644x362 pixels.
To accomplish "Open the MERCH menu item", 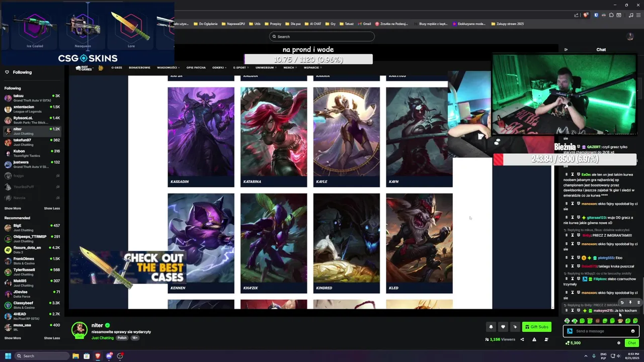I will pyautogui.click(x=289, y=67).
